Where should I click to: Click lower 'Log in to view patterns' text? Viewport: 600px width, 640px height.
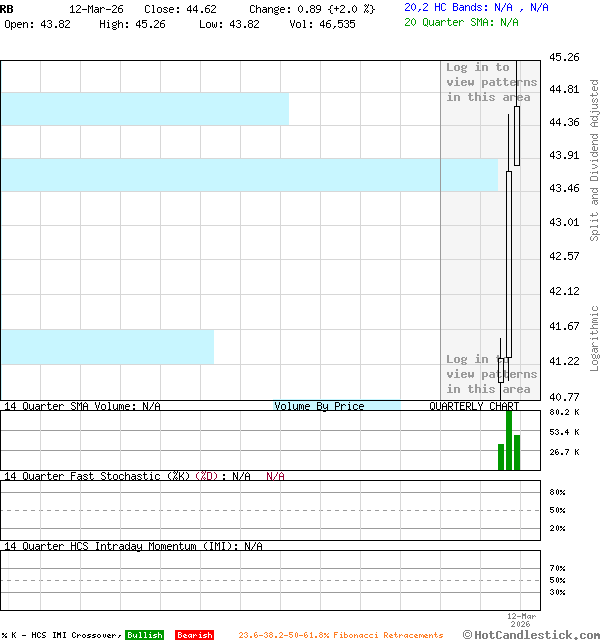[x=491, y=374]
